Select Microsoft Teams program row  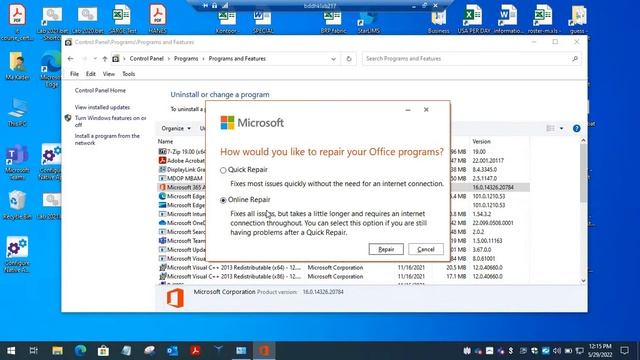click(x=182, y=241)
